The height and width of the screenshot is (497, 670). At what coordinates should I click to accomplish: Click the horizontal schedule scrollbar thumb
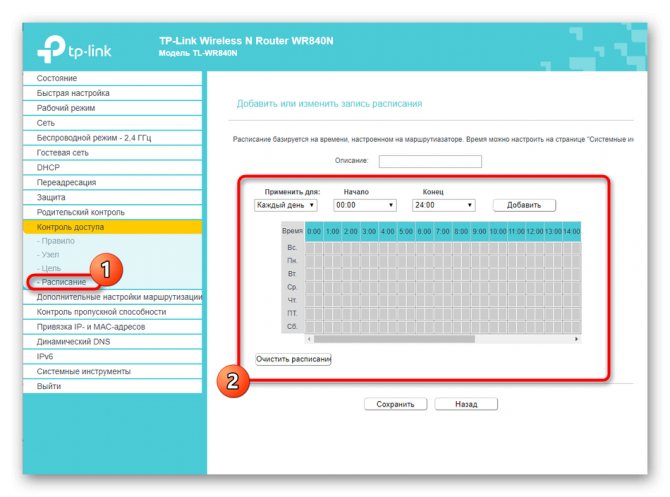394,339
